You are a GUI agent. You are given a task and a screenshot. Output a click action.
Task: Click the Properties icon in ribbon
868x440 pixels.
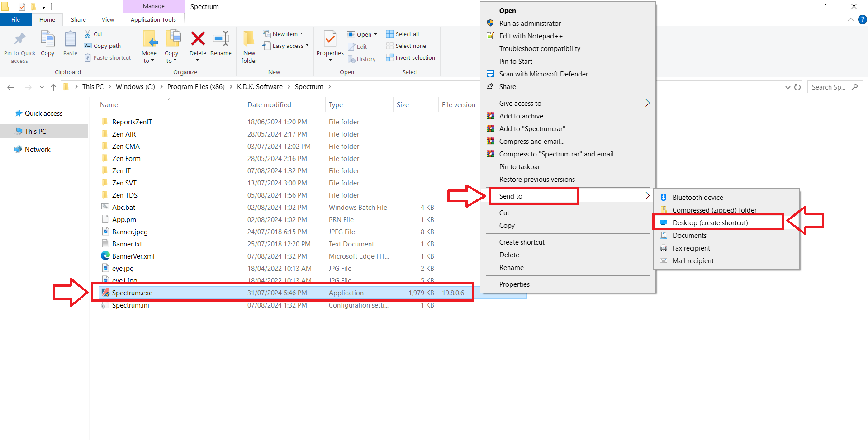[330, 39]
